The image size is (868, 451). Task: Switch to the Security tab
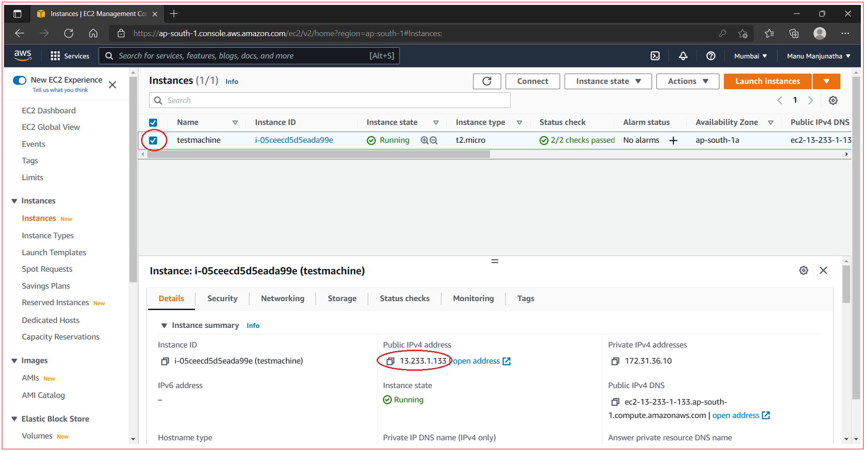point(222,298)
